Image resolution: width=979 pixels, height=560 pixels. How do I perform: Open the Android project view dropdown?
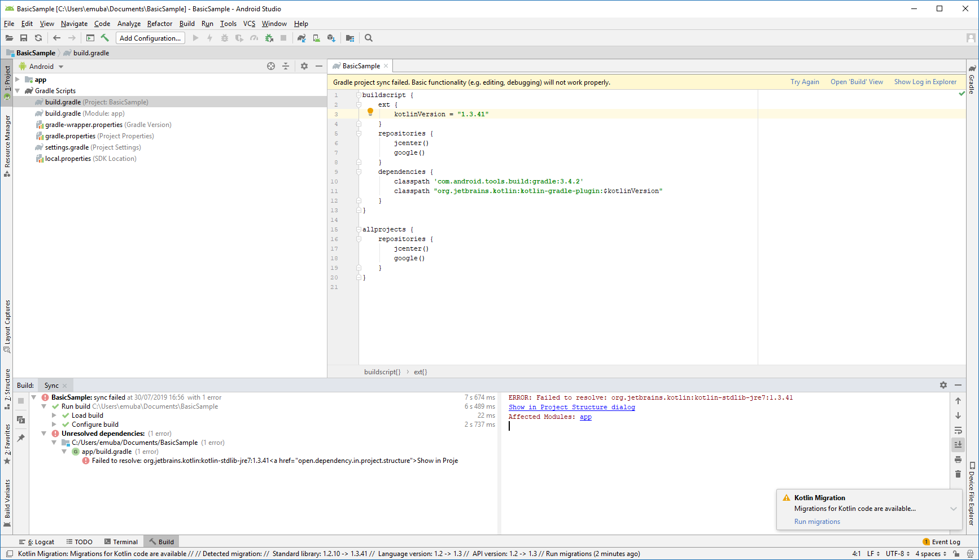tap(41, 66)
